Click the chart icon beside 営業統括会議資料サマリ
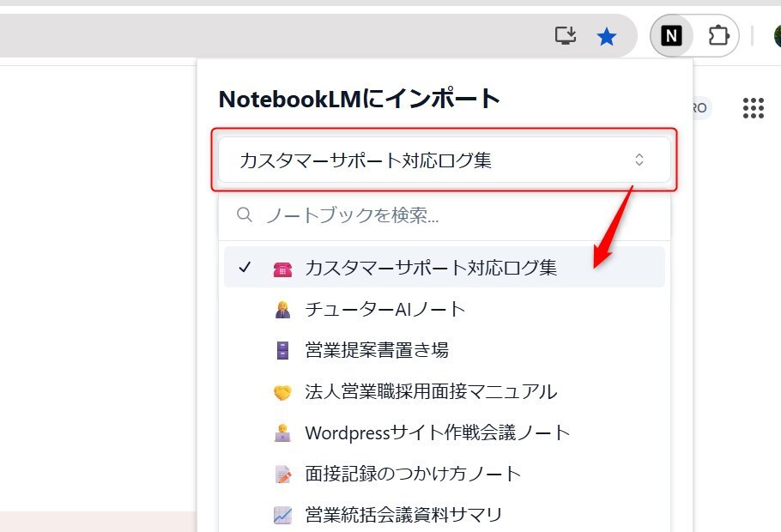This screenshot has height=532, width=781. (x=282, y=515)
